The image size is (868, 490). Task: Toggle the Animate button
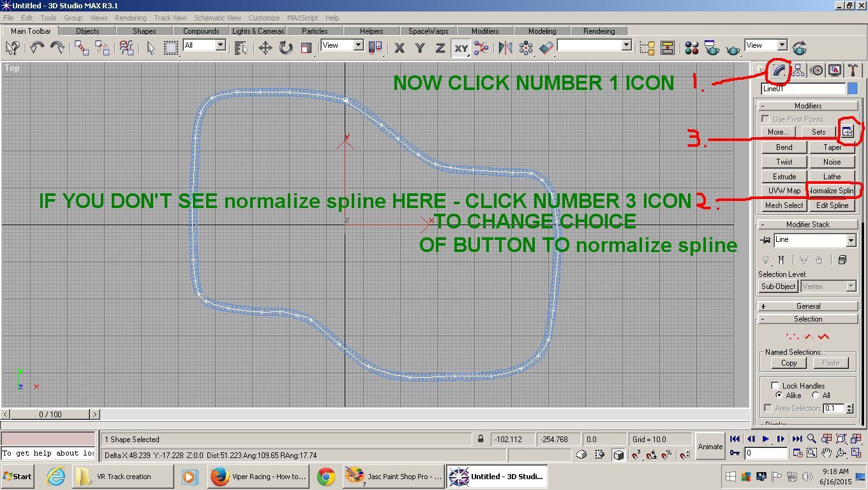(710, 447)
